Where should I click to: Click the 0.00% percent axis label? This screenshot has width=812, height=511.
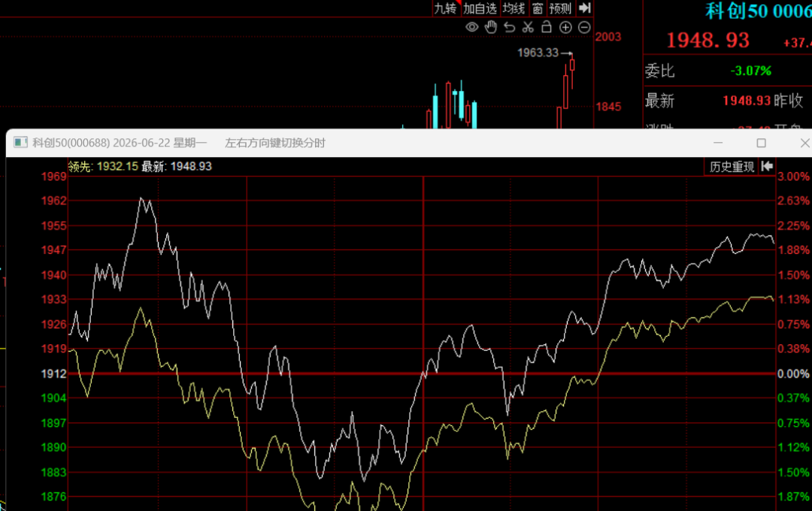[x=793, y=373]
